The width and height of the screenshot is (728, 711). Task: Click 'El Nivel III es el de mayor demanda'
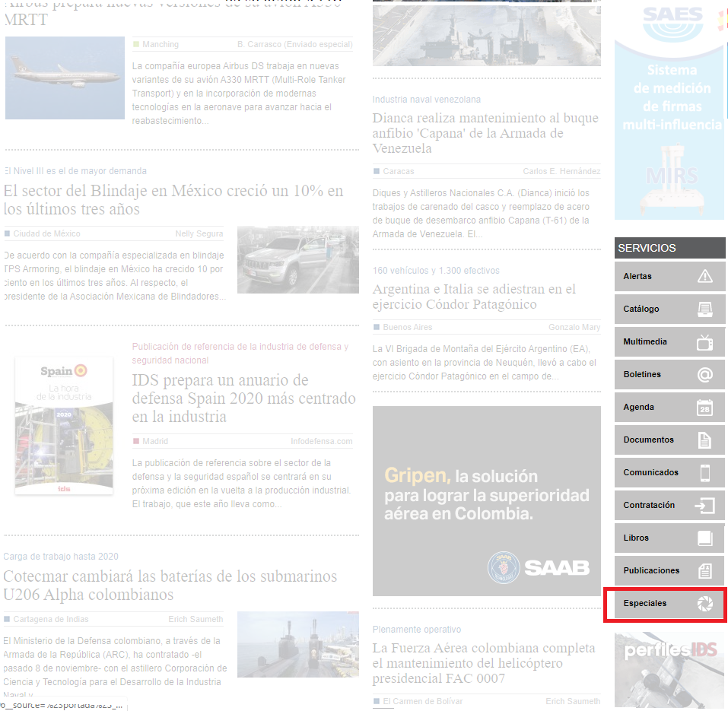pos(75,171)
